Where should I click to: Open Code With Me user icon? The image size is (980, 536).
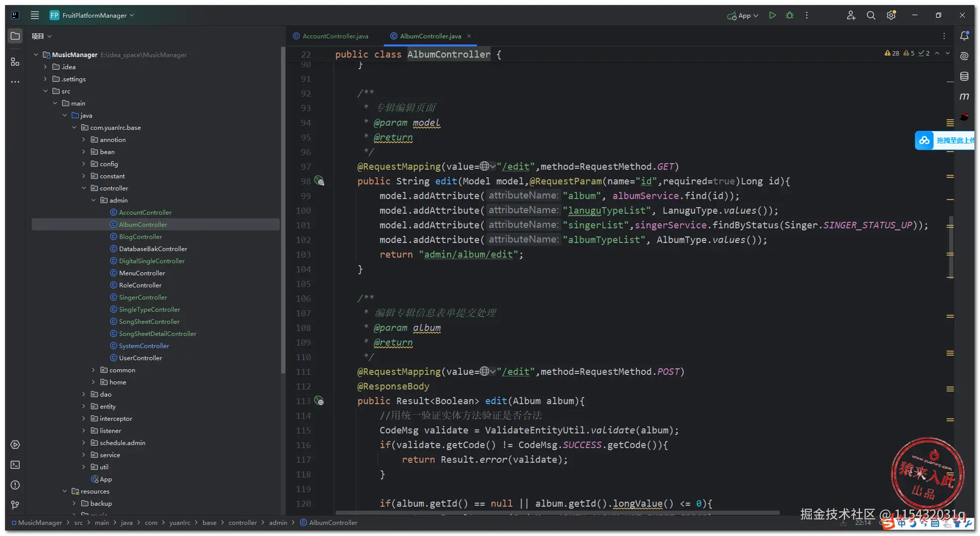click(x=851, y=15)
